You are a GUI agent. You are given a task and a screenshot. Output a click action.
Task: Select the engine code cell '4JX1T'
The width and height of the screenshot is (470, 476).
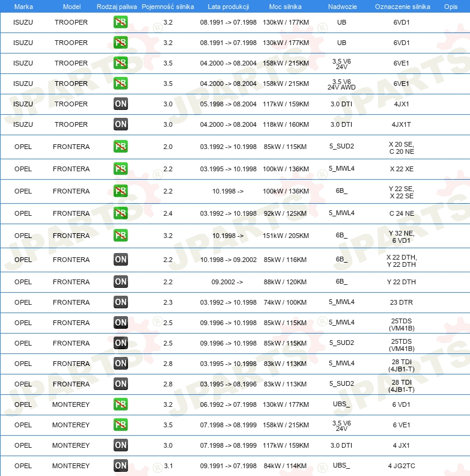[x=401, y=124]
